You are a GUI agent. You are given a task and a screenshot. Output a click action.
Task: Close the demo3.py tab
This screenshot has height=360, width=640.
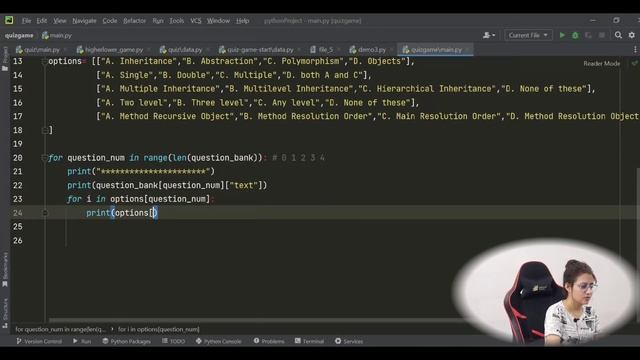391,50
